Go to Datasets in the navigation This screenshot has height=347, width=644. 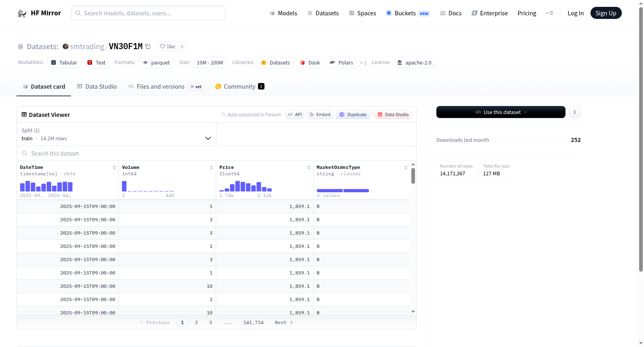[x=323, y=13]
